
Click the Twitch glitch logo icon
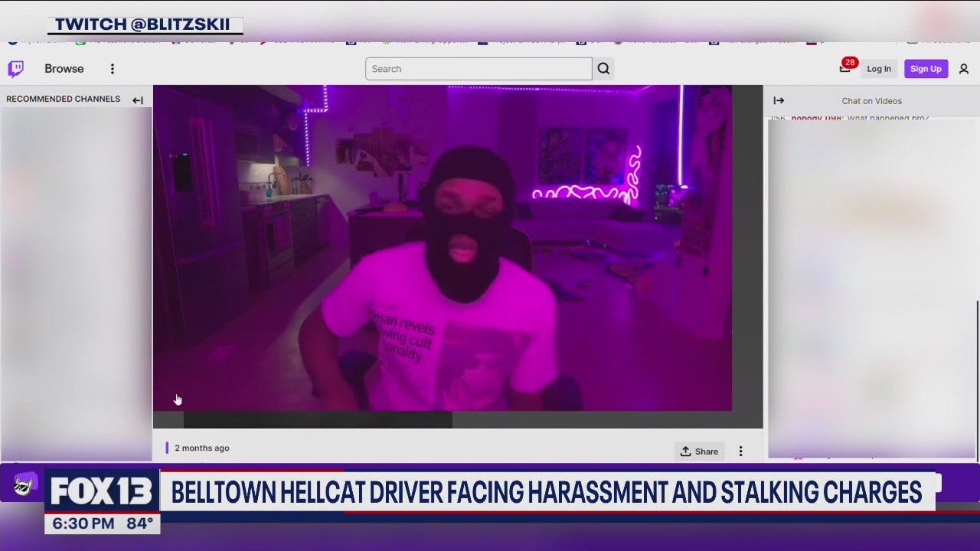point(16,68)
